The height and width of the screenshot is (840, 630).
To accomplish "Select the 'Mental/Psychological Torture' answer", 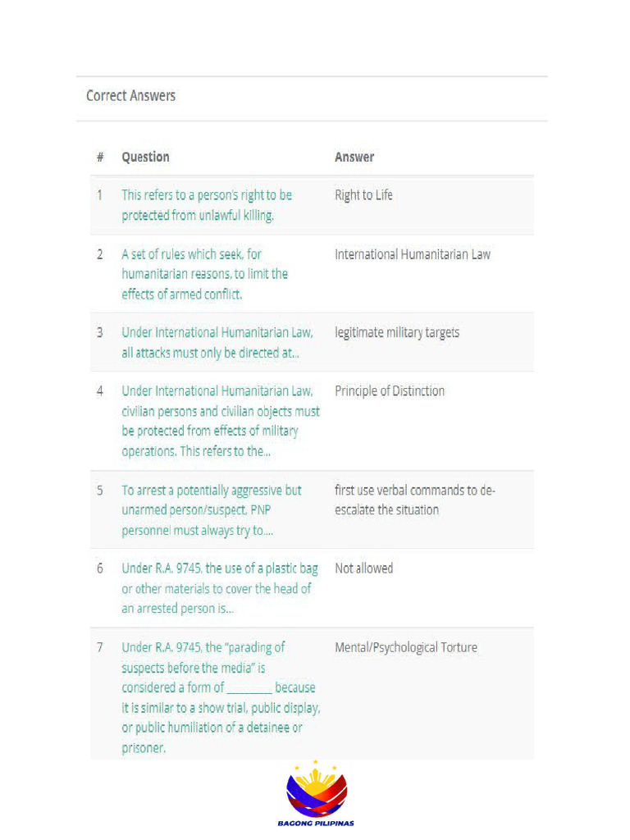I will point(406,647).
